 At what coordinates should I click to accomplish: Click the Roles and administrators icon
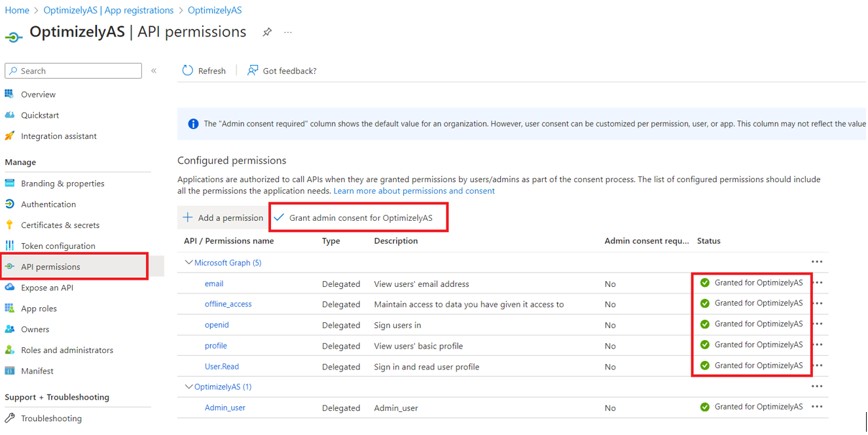(10, 350)
